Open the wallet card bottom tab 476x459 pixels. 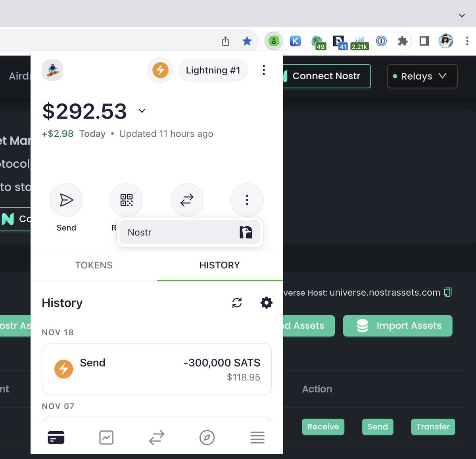coord(56,438)
